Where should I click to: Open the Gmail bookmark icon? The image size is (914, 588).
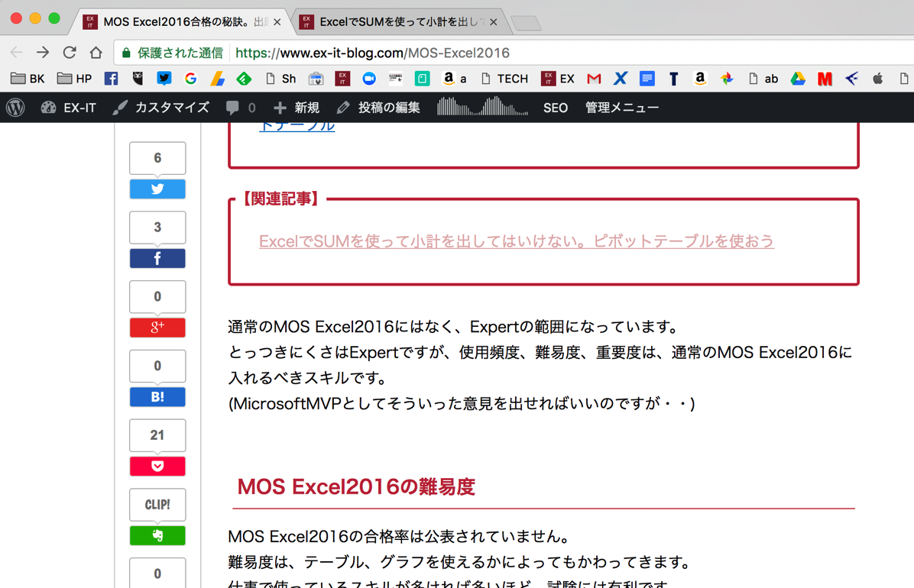pos(593,79)
